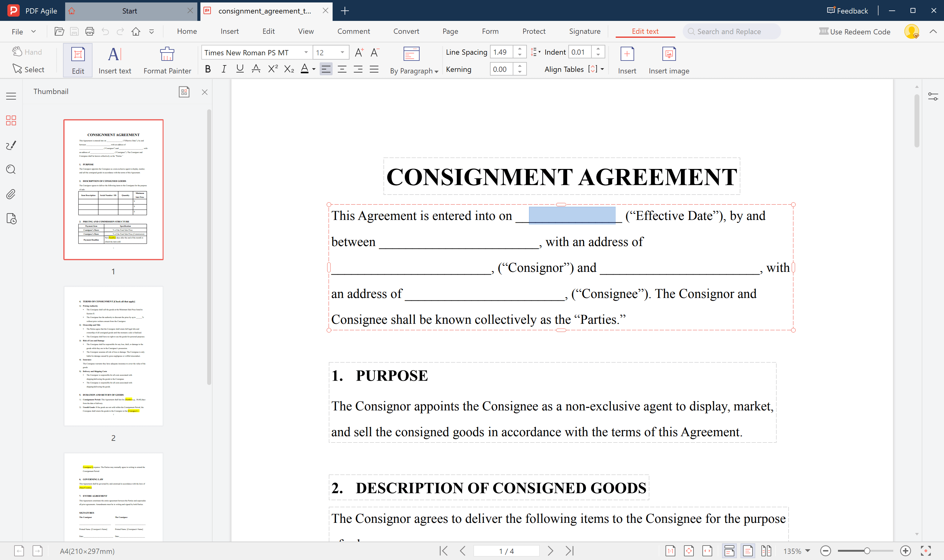Open the font name dropdown
Screen dimensions: 944x560
point(306,53)
